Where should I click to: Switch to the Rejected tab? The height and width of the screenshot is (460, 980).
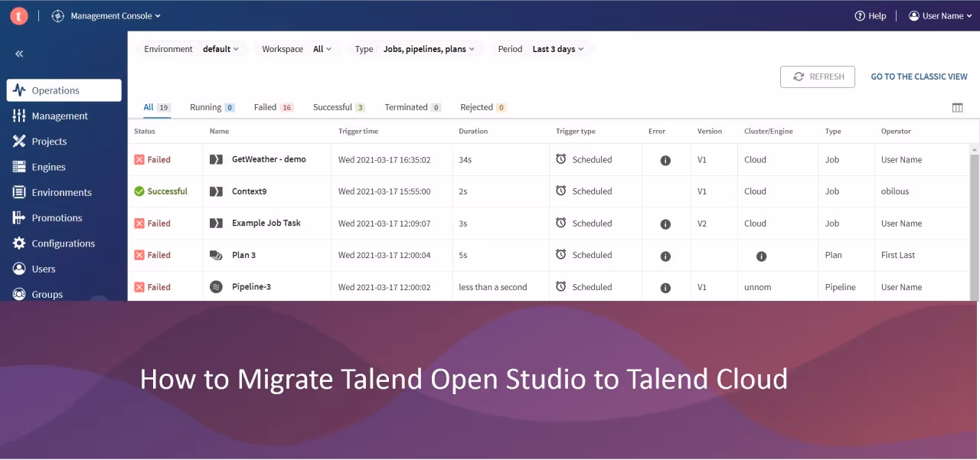click(483, 107)
